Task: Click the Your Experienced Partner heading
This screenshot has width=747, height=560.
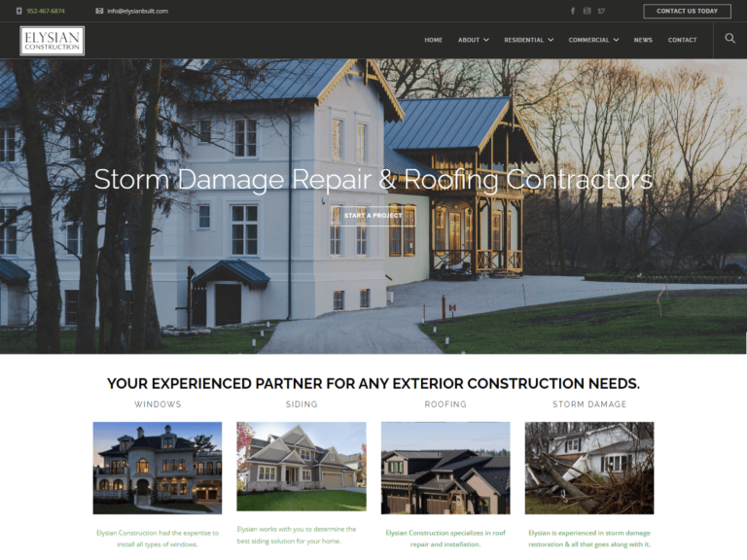Action: pos(373,383)
